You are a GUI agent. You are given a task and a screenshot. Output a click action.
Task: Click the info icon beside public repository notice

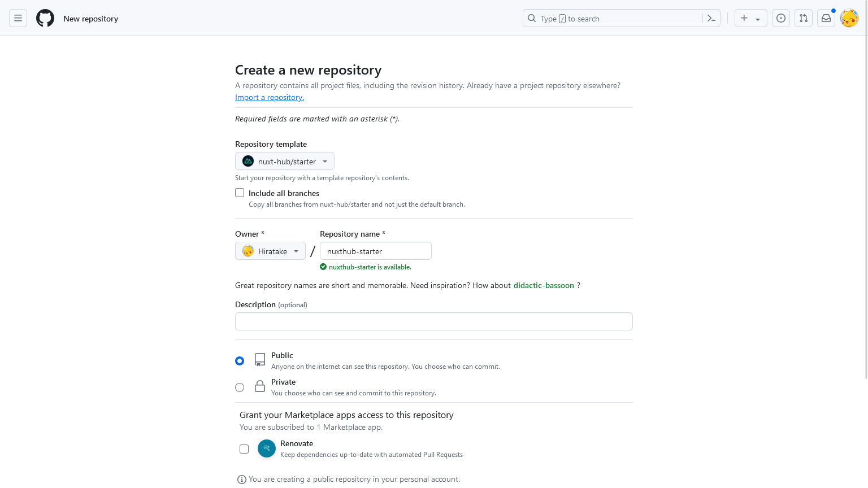[x=242, y=480]
